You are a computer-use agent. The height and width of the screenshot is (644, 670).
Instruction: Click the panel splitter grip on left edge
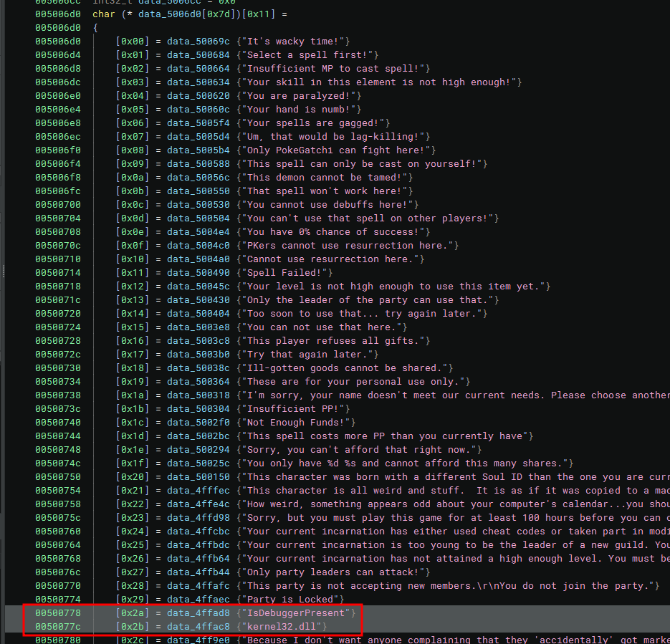tap(3, 271)
